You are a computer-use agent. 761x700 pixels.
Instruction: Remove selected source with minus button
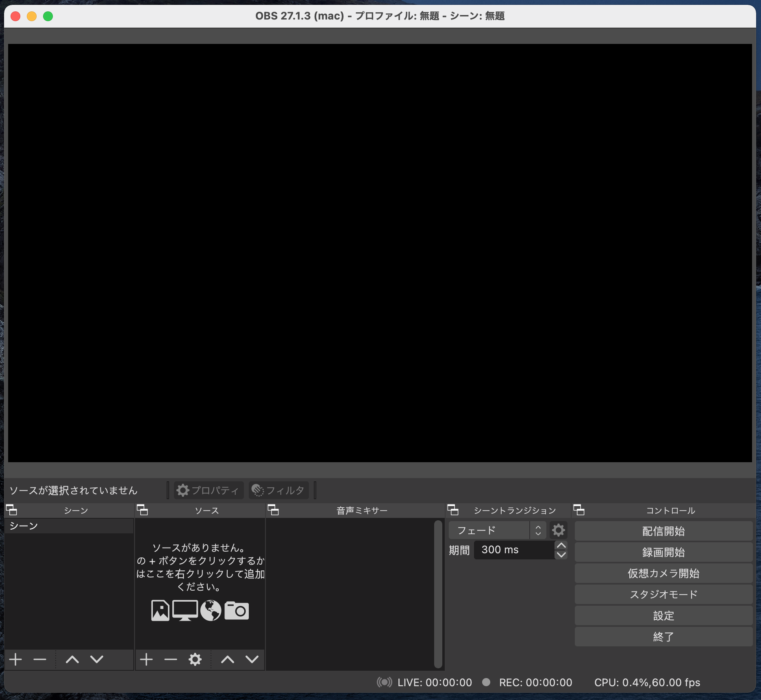click(171, 659)
